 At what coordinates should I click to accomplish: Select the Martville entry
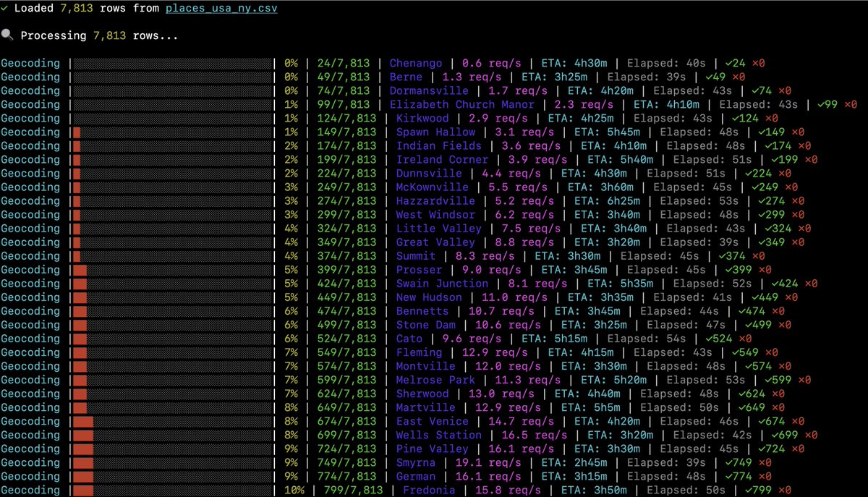click(x=425, y=407)
